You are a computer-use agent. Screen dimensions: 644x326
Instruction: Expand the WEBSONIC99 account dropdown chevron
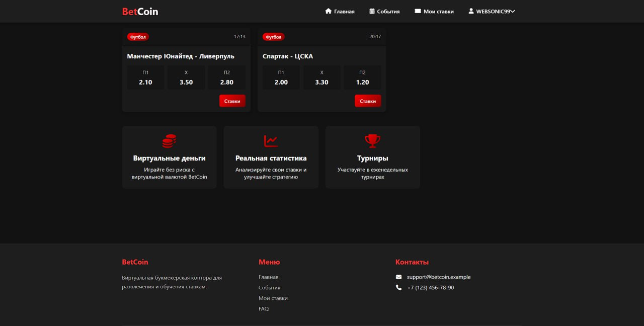coord(513,12)
